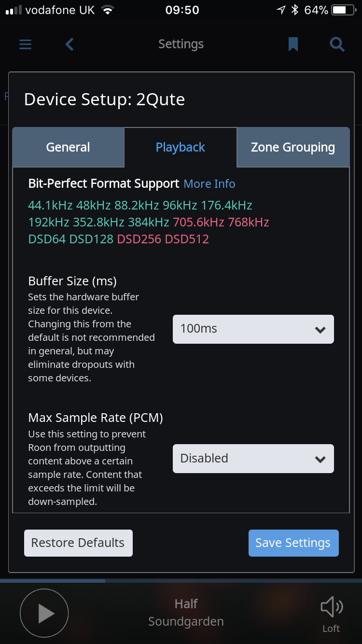Start playback with the play button
This screenshot has height=644, width=362.
(x=44, y=613)
